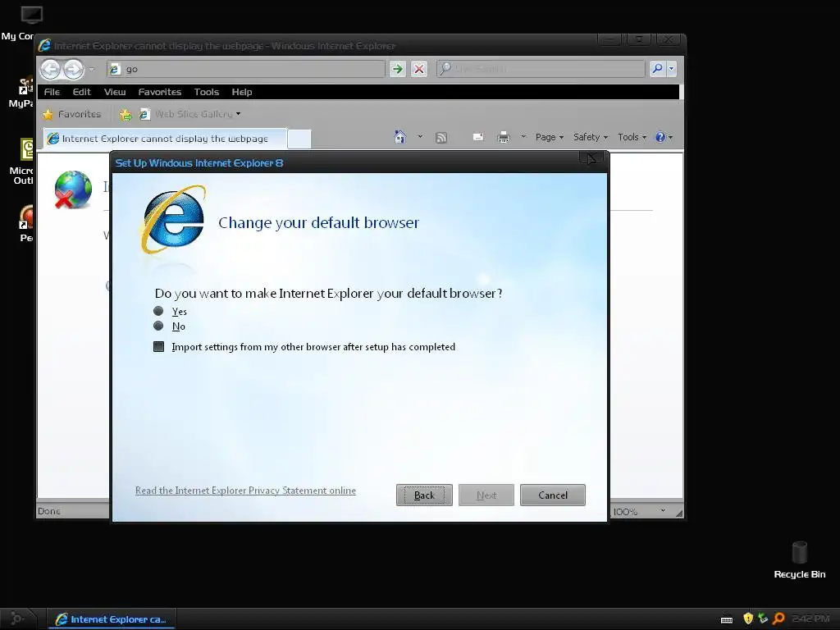Click the Next button in setup dialog

[x=486, y=495]
